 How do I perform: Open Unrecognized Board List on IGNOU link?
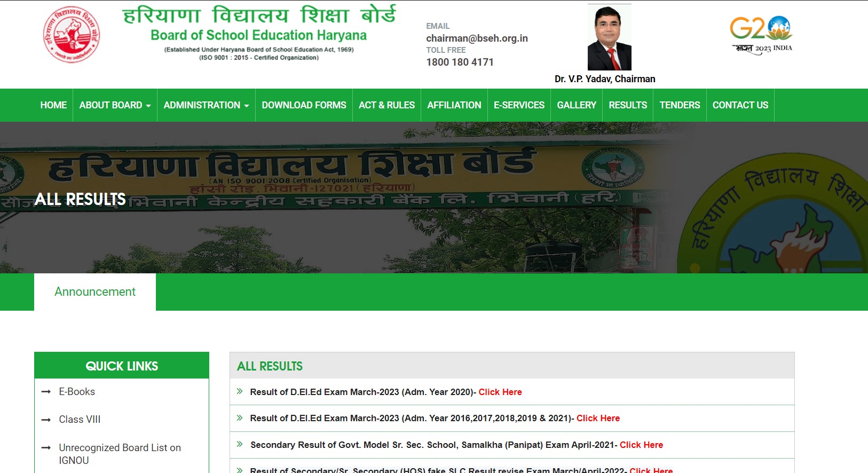[120, 454]
